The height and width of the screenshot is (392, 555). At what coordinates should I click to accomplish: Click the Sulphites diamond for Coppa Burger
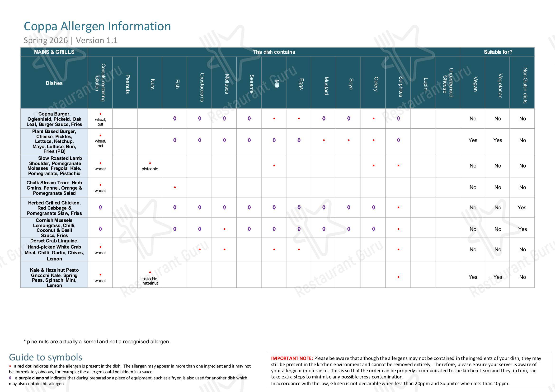point(398,118)
